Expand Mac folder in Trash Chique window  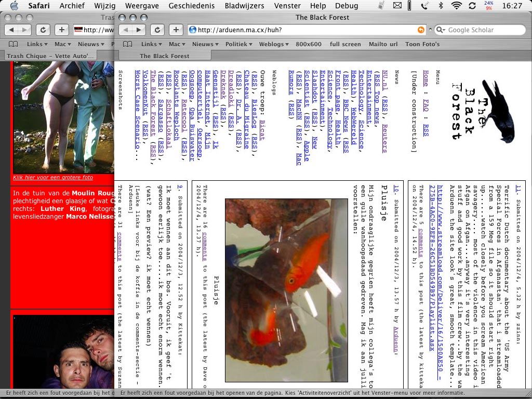pos(63,44)
